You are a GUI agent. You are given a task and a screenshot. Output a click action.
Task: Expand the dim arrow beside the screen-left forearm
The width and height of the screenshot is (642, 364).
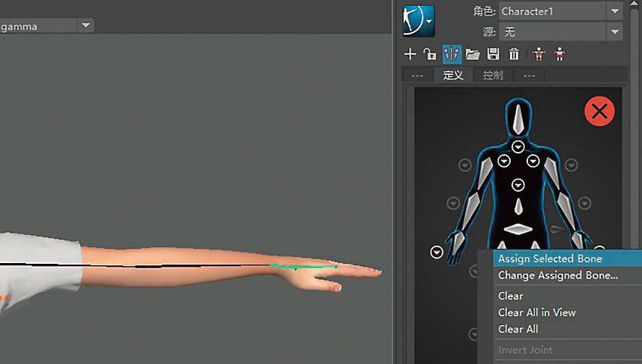click(453, 203)
